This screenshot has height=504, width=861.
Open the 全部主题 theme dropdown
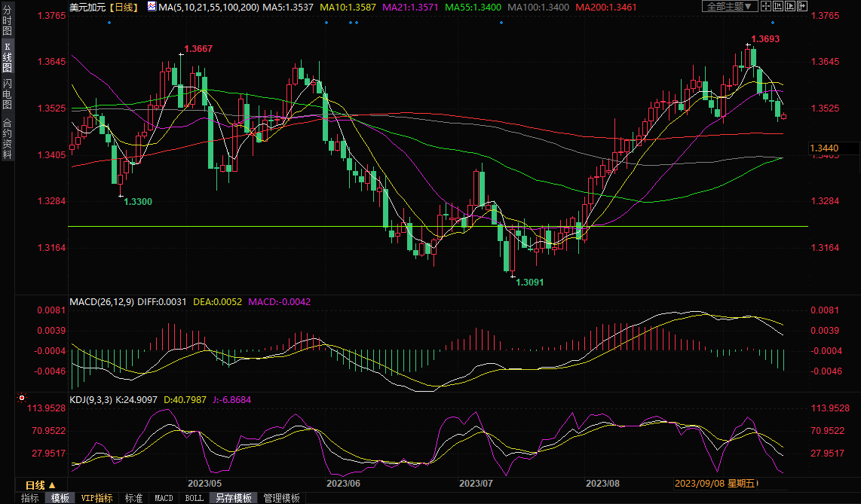click(x=730, y=7)
